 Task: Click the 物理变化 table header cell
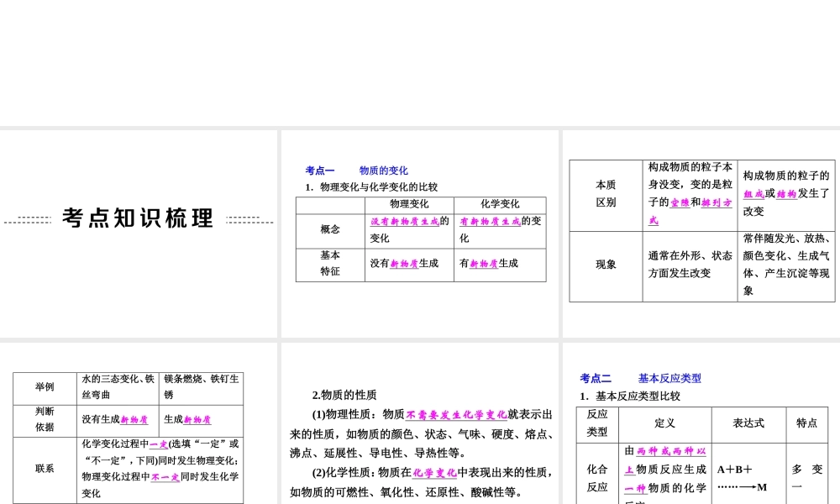(409, 205)
